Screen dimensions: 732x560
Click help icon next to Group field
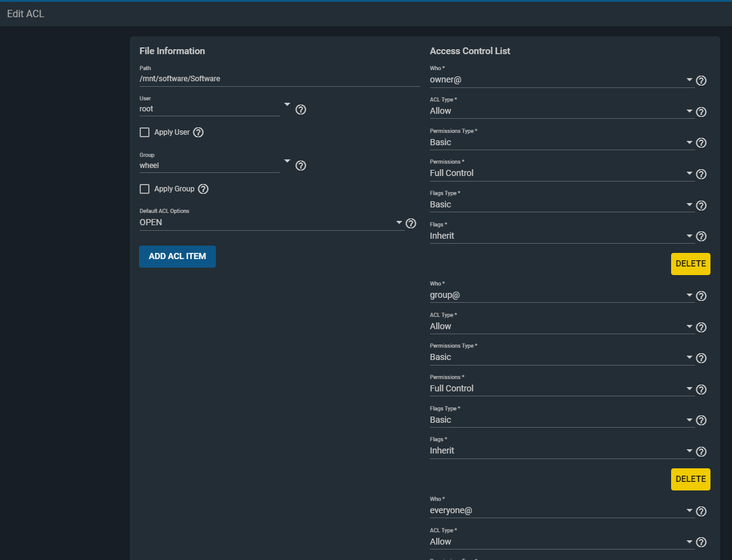[301, 166]
